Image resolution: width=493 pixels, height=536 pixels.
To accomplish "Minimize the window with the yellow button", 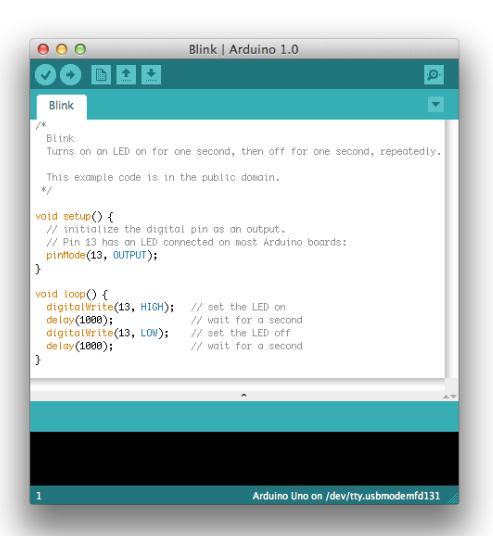I will click(x=62, y=49).
